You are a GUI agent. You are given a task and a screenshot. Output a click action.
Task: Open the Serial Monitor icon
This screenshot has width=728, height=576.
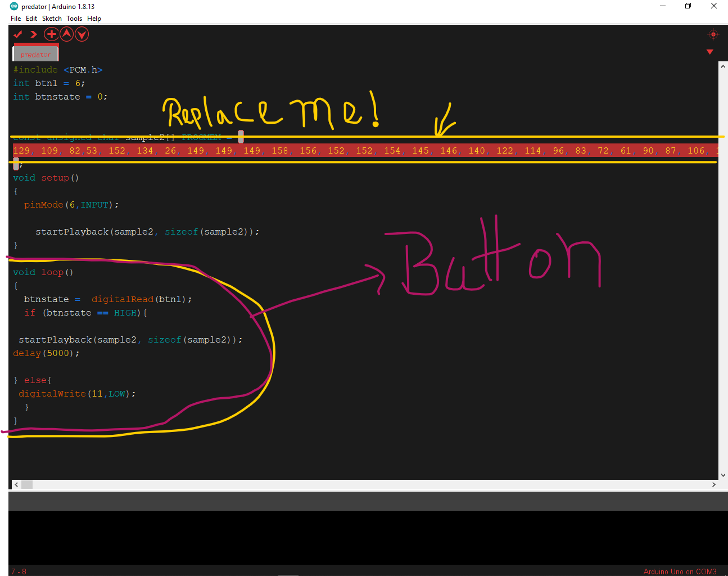713,34
